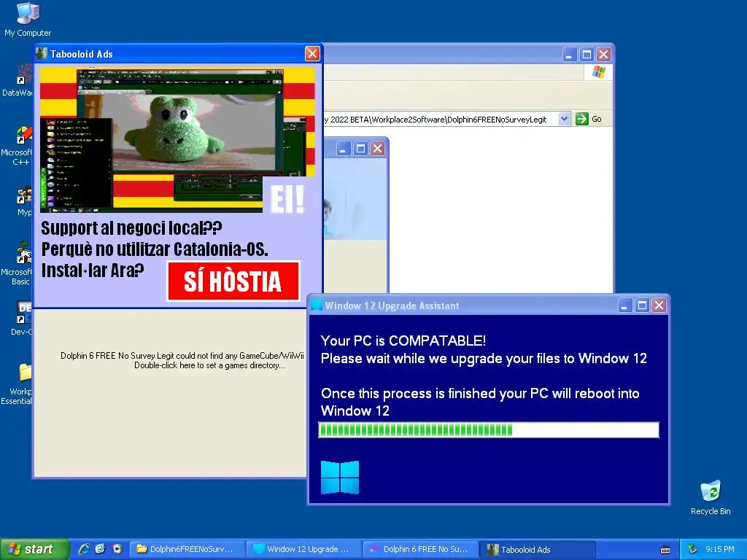The width and height of the screenshot is (747, 560).
Task: Open the Dev-C desktop shortcut
Action: tap(21, 318)
